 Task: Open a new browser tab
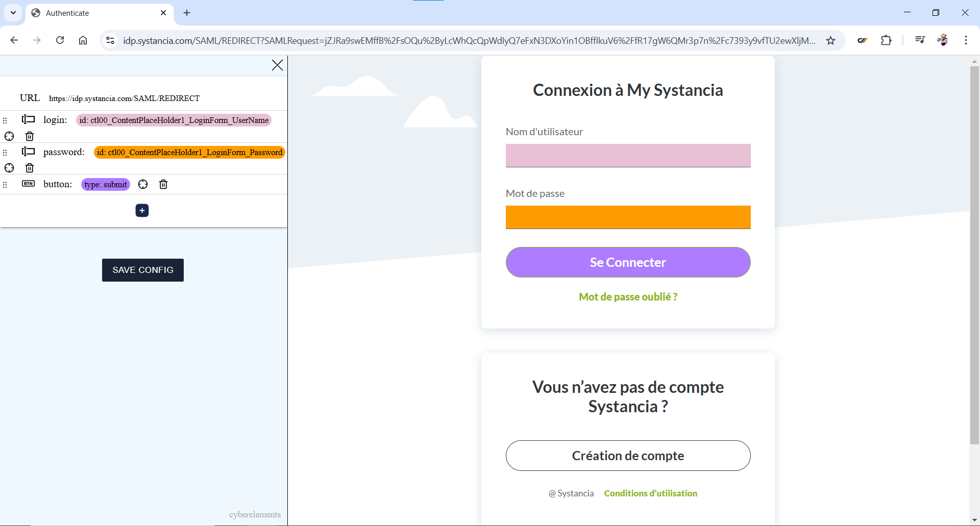coord(187,13)
